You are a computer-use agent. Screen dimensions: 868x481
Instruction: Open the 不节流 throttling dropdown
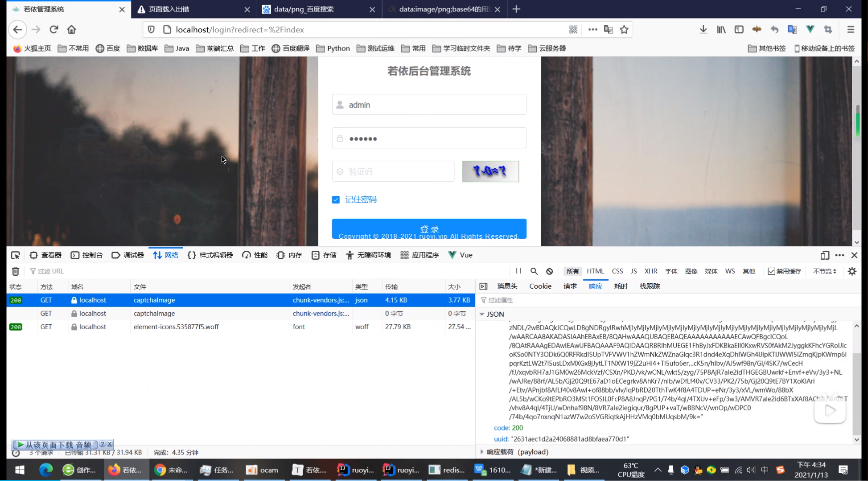tap(825, 271)
